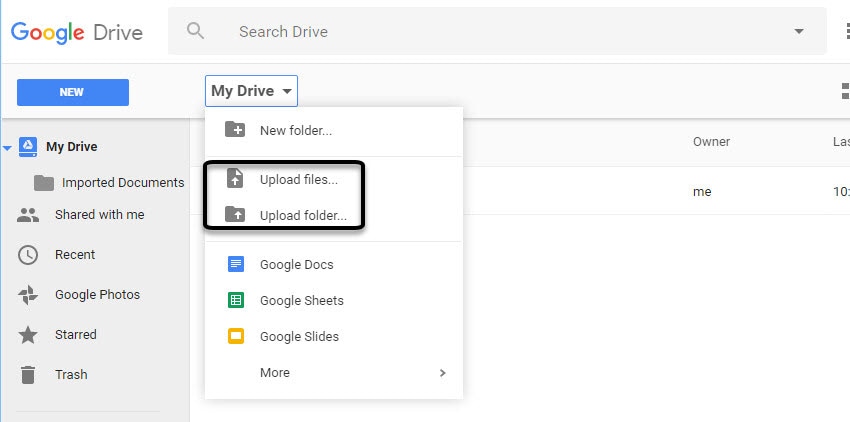Screen dimensions: 850x422
Task: Open the Trash
Action: (x=71, y=375)
